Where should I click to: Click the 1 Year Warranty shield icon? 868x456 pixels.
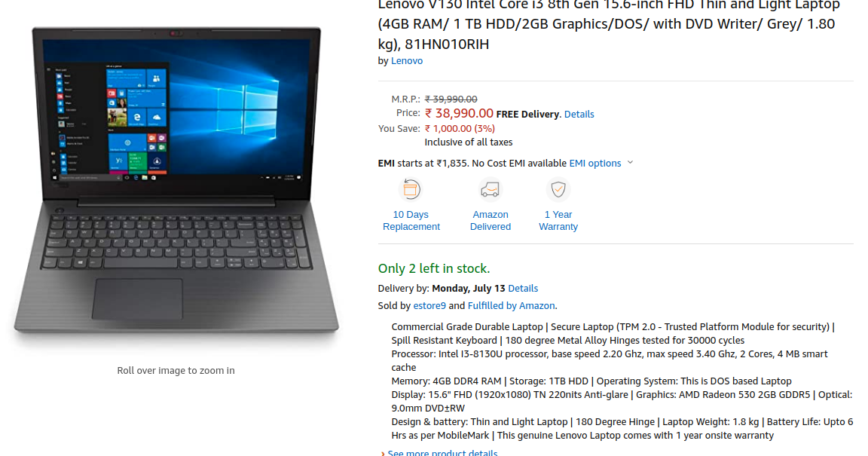coord(558,189)
